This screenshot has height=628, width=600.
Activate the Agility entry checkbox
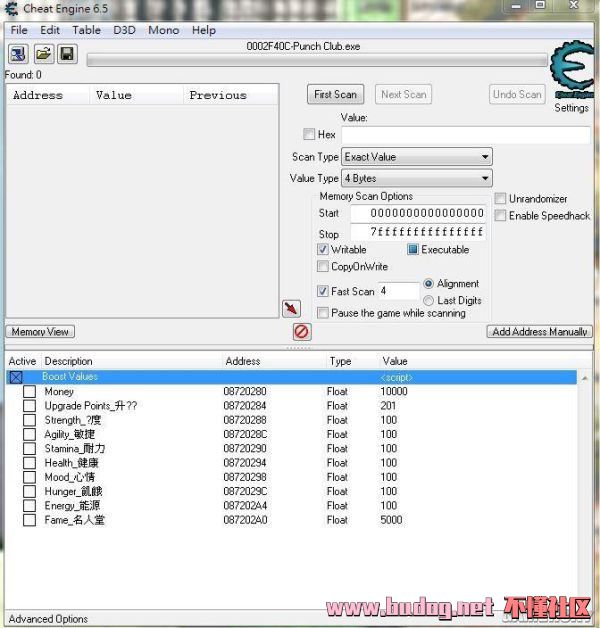click(x=29, y=434)
